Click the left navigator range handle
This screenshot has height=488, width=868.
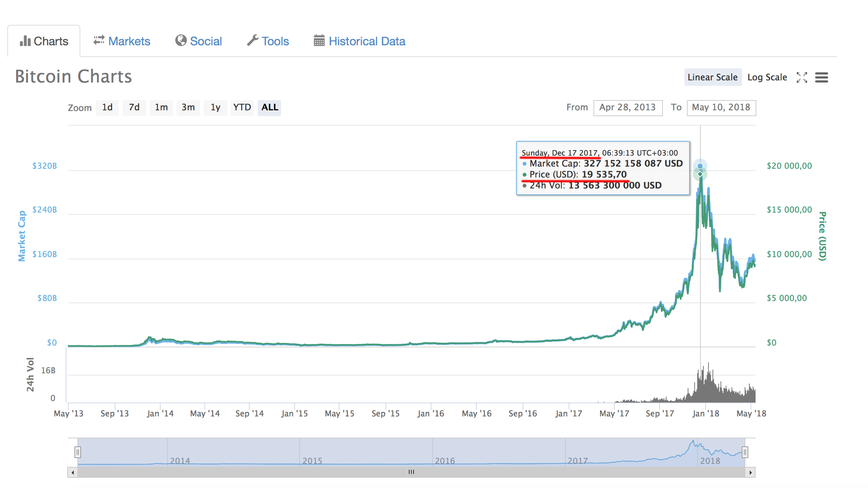click(x=78, y=452)
